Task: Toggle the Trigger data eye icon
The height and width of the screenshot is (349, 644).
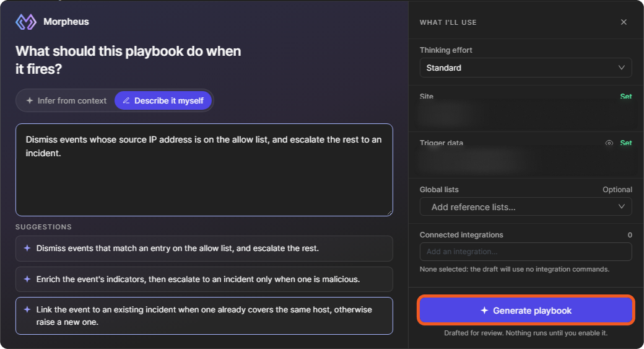Action: pos(609,143)
